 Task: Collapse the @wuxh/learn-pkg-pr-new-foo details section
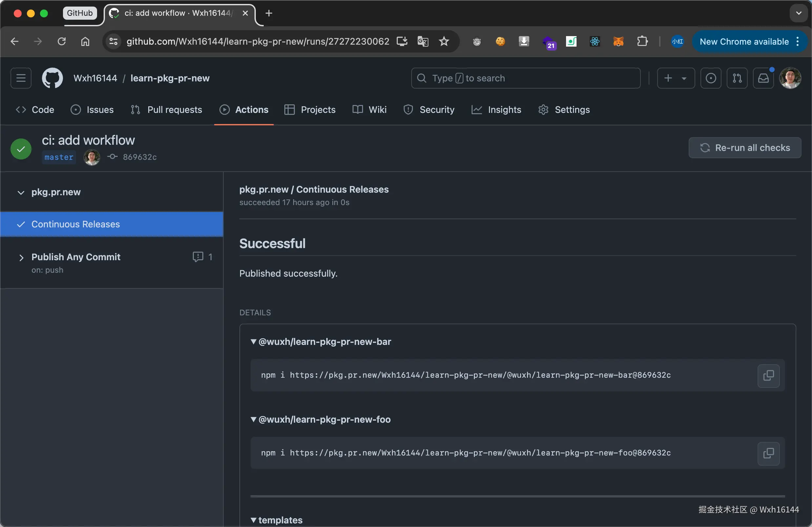[x=254, y=419]
